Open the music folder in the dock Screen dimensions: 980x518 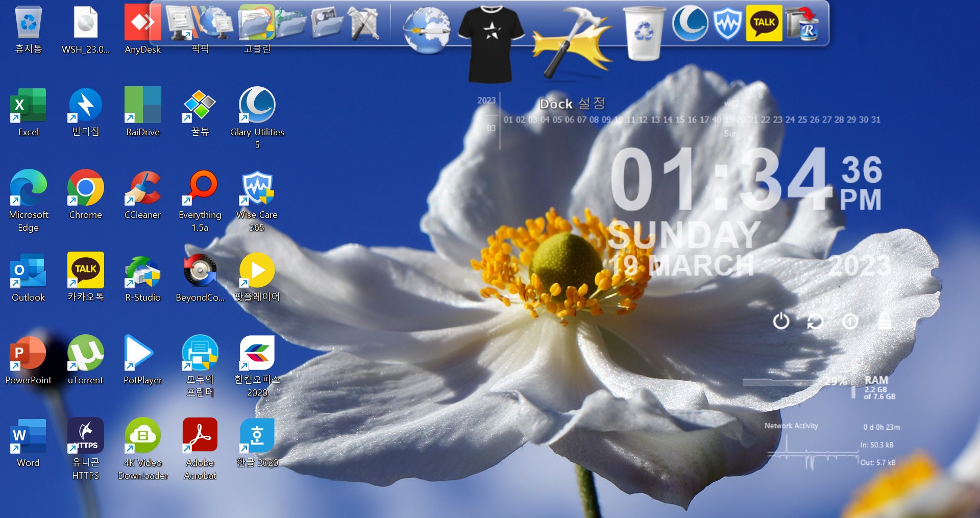click(290, 23)
